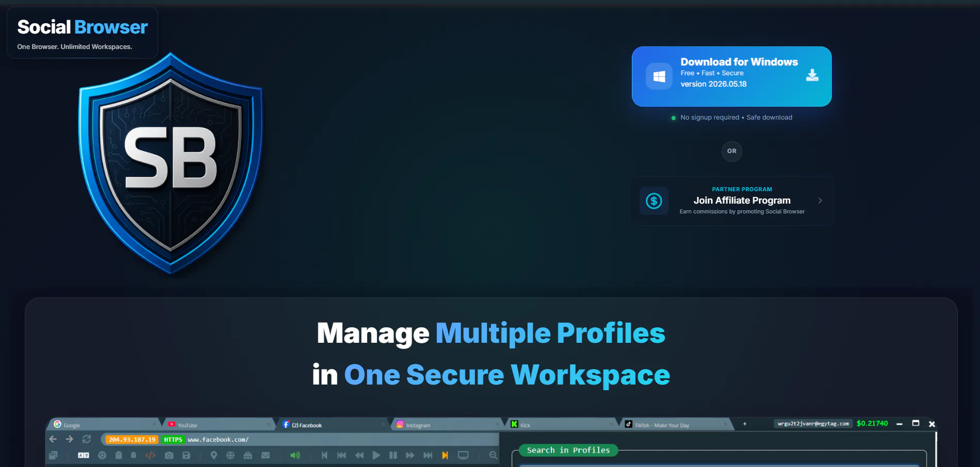Image resolution: width=980 pixels, height=467 pixels.
Task: Click the location pin icon
Action: click(214, 455)
